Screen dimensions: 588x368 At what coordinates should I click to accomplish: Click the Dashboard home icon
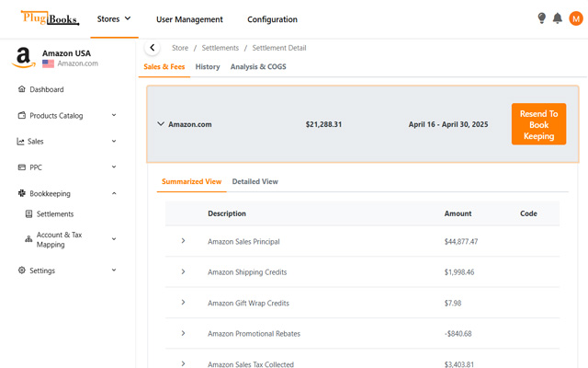click(22, 89)
